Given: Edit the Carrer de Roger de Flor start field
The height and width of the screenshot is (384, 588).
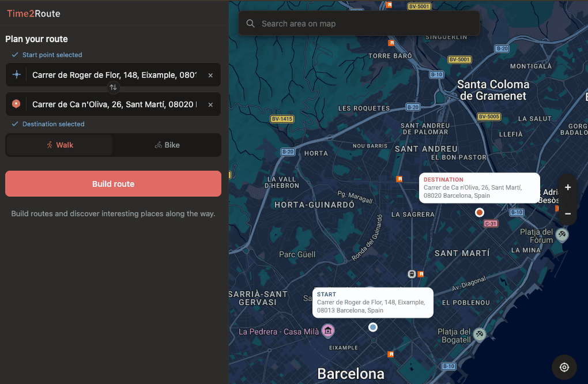Looking at the screenshot, I should tap(114, 75).
